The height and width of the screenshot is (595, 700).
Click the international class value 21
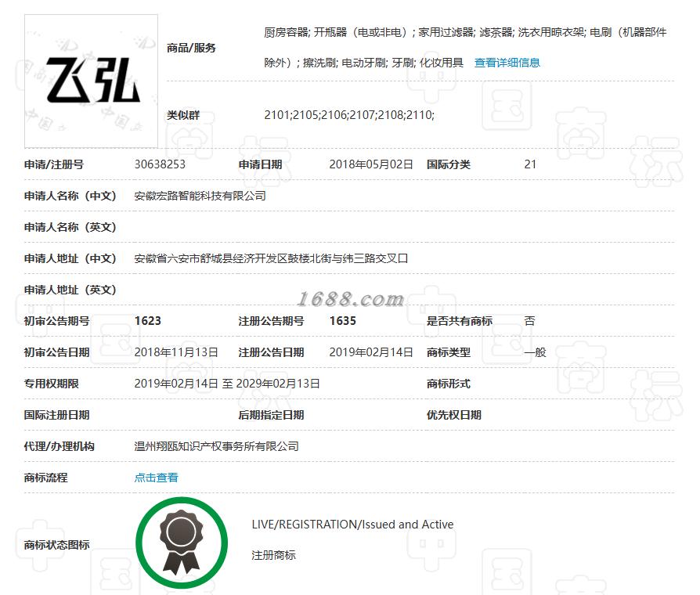click(530, 164)
